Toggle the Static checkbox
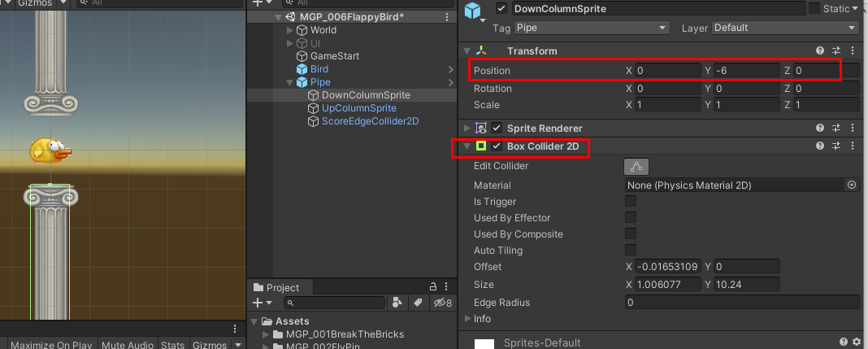 pyautogui.click(x=814, y=8)
